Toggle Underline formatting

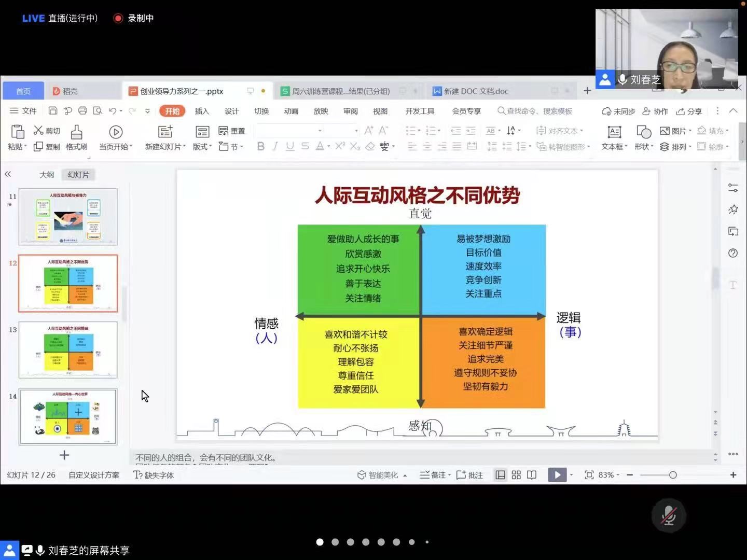point(290,147)
